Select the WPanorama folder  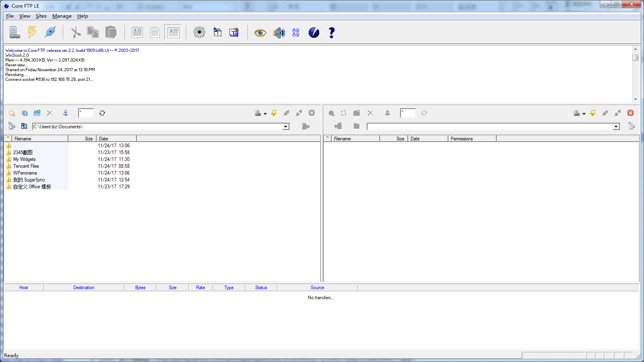25,173
